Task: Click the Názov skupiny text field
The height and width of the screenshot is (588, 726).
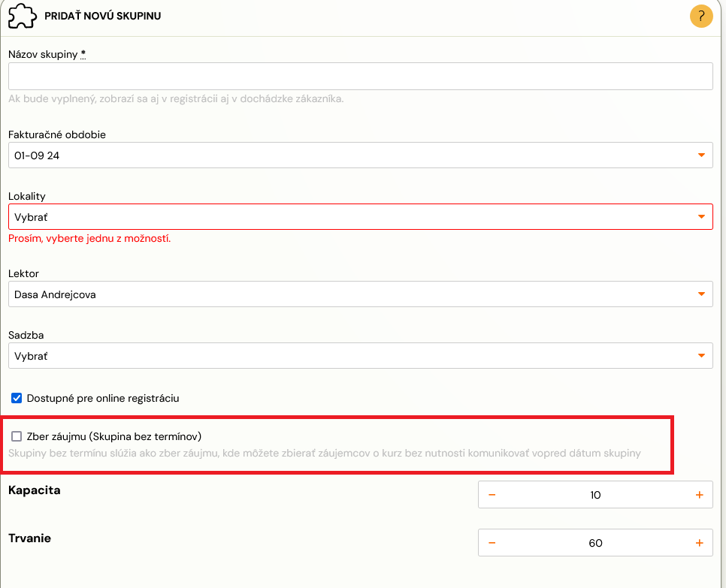Action: [360, 77]
